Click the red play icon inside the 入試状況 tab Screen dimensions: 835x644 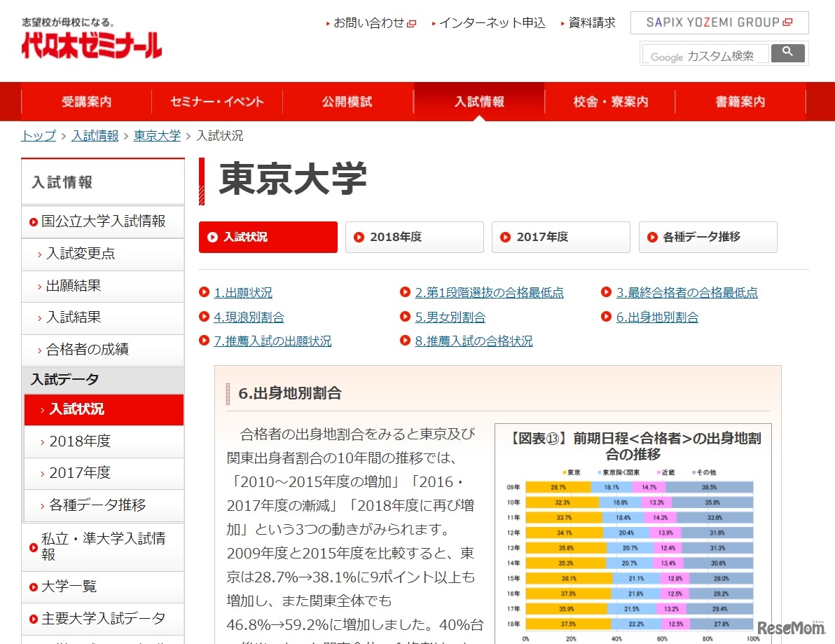214,238
